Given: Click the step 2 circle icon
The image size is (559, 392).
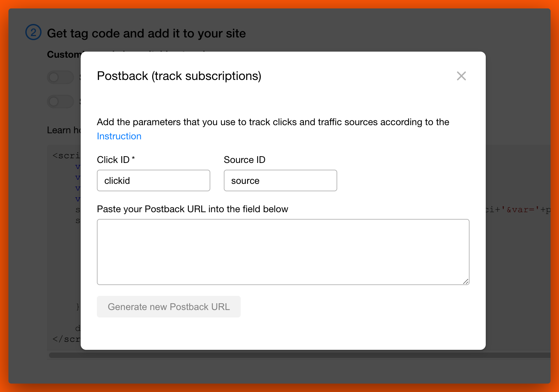Looking at the screenshot, I should tap(33, 33).
